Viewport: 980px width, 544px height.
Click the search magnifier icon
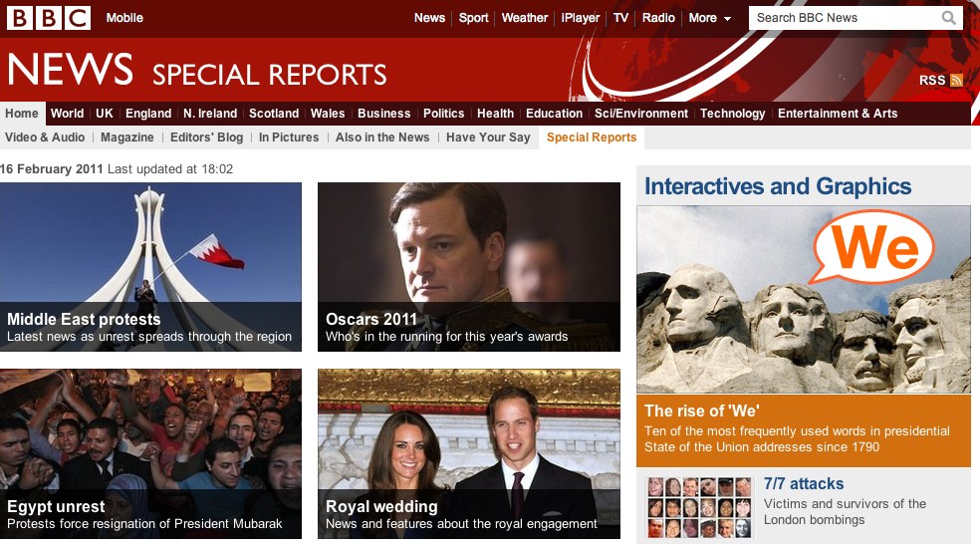tap(949, 18)
